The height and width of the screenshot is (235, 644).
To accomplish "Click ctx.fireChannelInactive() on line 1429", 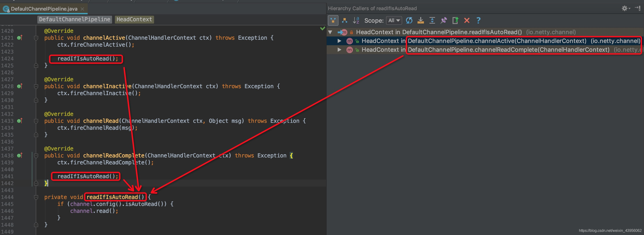I will coord(99,93).
